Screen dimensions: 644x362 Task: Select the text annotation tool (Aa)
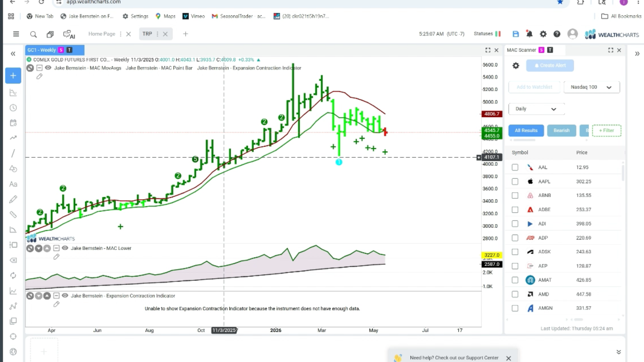pos(13,184)
